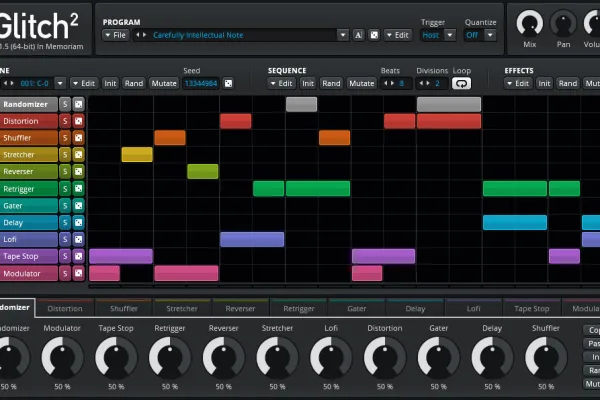This screenshot has width=600, height=400.
Task: Solo the Retrigger effect lane
Action: tap(65, 189)
